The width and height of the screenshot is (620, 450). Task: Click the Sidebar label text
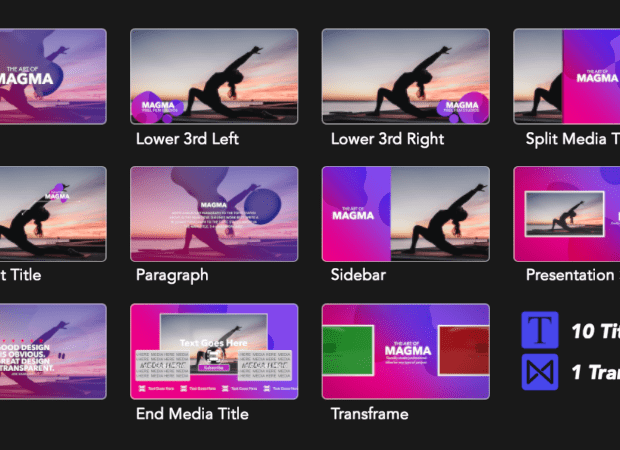point(358,275)
